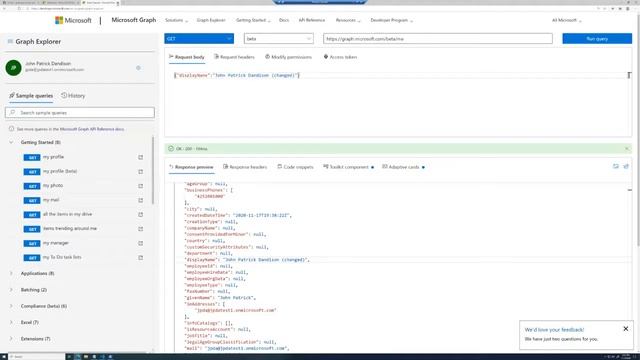640x360 pixels.
Task: Open the settings gear next to John Patrick Dandison
Action: tap(138, 68)
